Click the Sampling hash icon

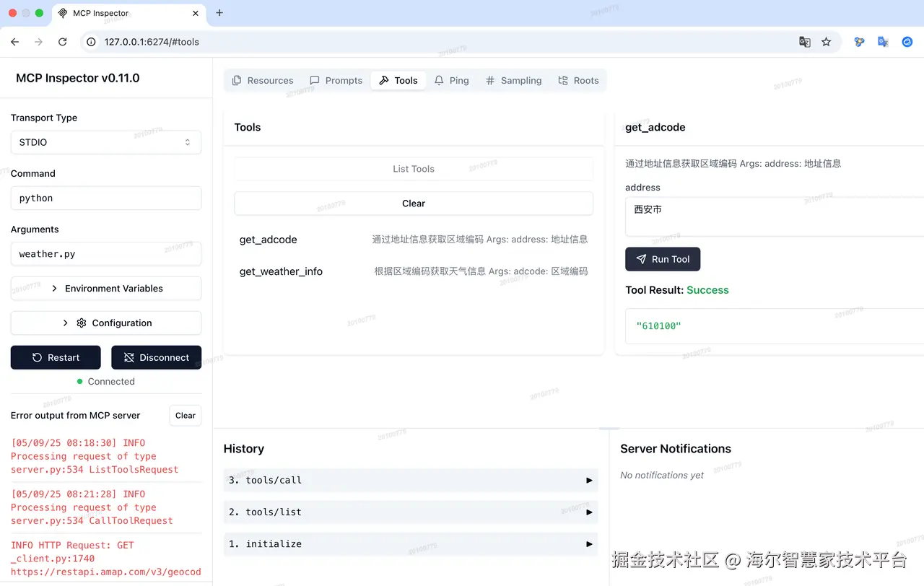(490, 81)
